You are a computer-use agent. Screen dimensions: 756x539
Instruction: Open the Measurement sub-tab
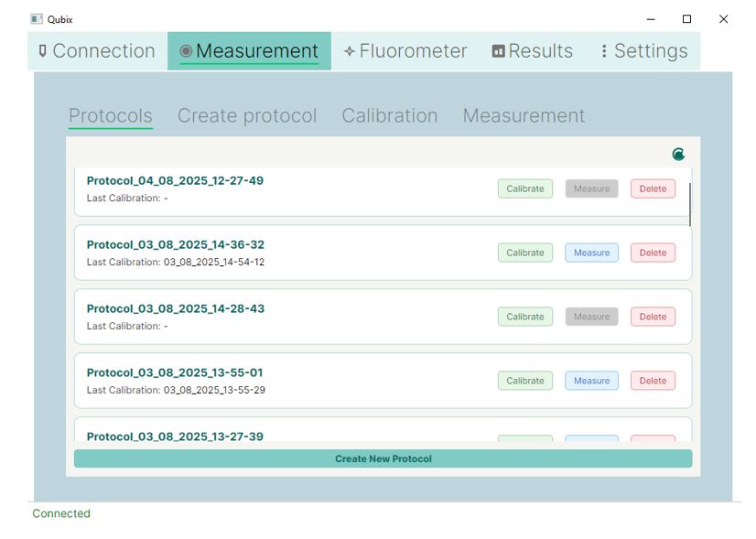tap(524, 115)
